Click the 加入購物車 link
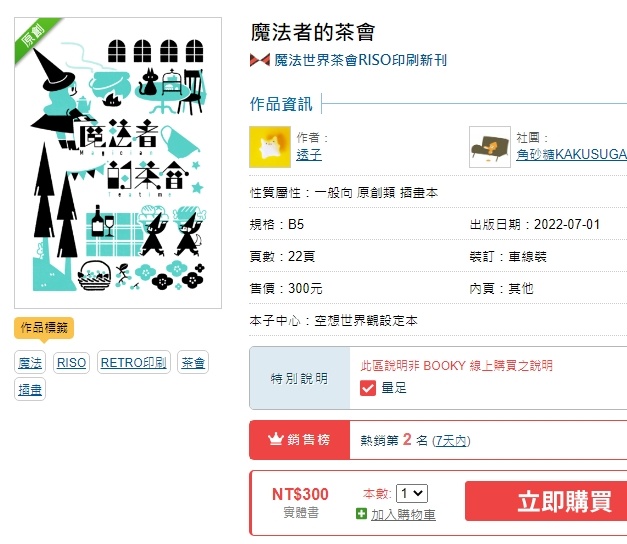Viewport: 627px width, 544px height. pos(403,514)
